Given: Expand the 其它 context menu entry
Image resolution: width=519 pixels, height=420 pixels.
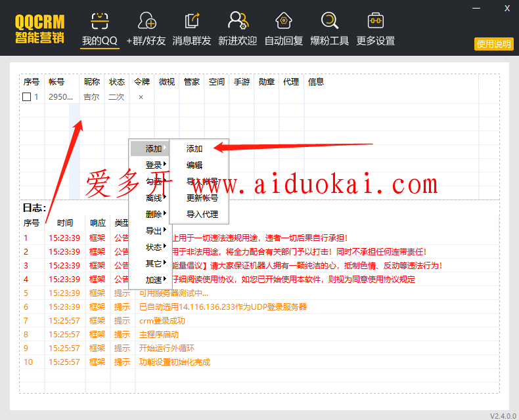Looking at the screenshot, I should click(150, 264).
